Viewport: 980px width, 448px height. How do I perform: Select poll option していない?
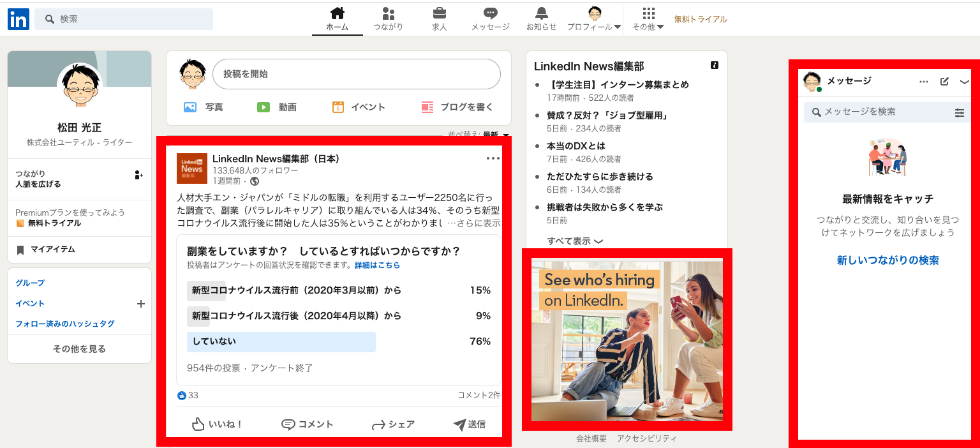(339, 341)
